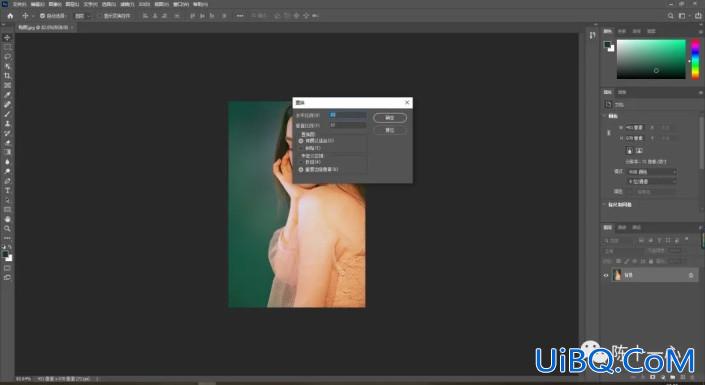The image size is (705, 385).
Task: Switch to the Swatches tab in color panel
Action: click(x=622, y=31)
